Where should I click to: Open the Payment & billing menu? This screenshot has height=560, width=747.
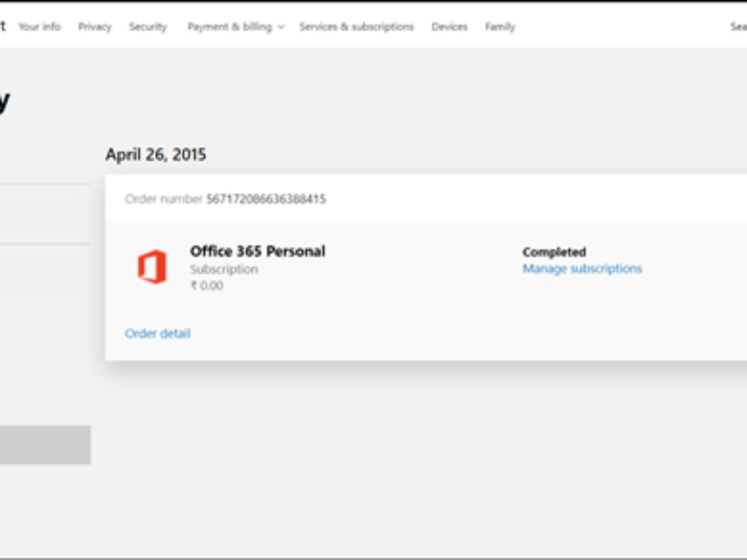click(230, 27)
